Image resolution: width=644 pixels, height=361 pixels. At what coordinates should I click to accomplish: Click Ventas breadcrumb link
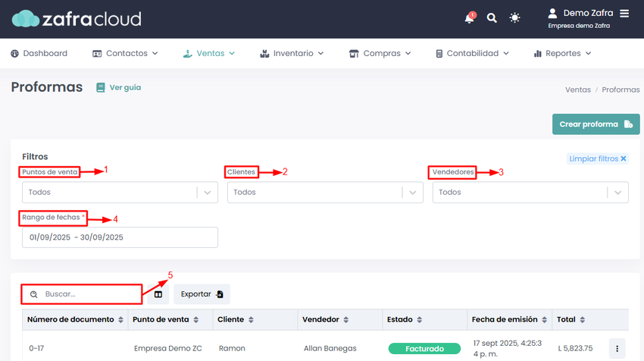point(578,89)
